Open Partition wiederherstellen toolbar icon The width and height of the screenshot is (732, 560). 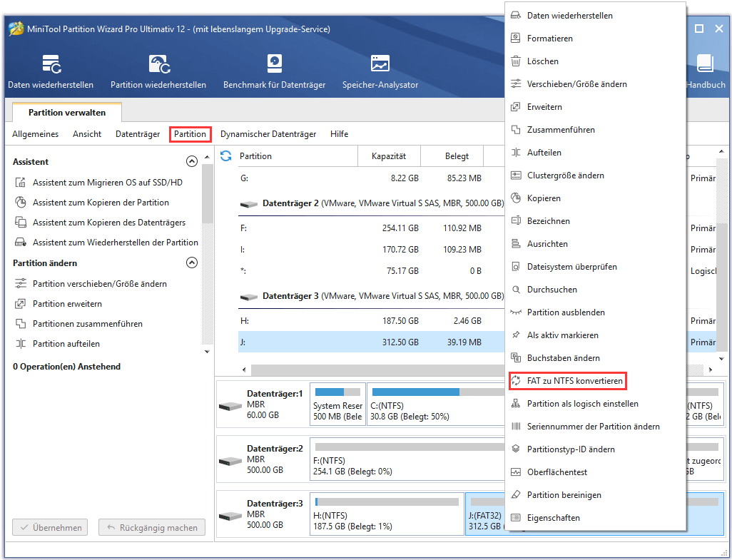pyautogui.click(x=158, y=64)
